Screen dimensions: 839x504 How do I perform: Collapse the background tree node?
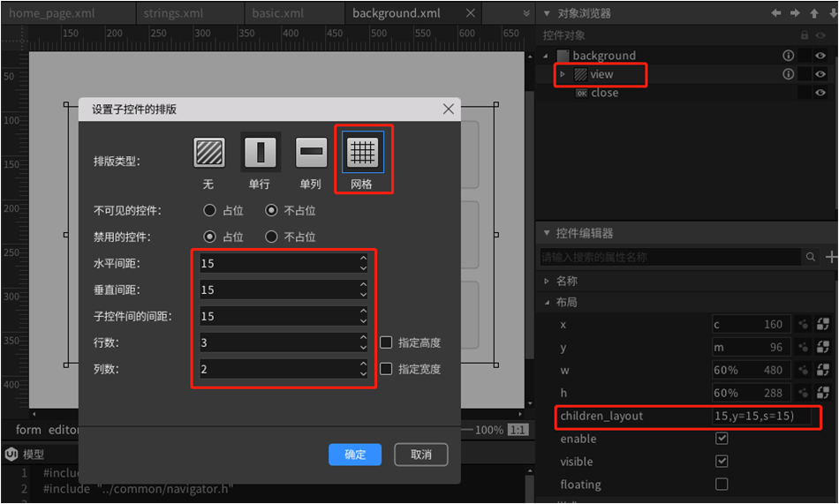pyautogui.click(x=546, y=56)
